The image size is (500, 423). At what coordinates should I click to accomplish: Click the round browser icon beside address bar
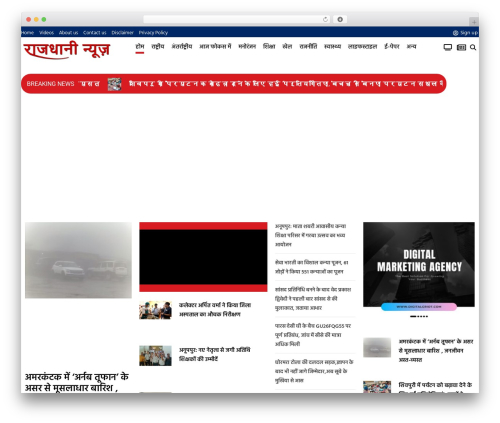click(340, 19)
